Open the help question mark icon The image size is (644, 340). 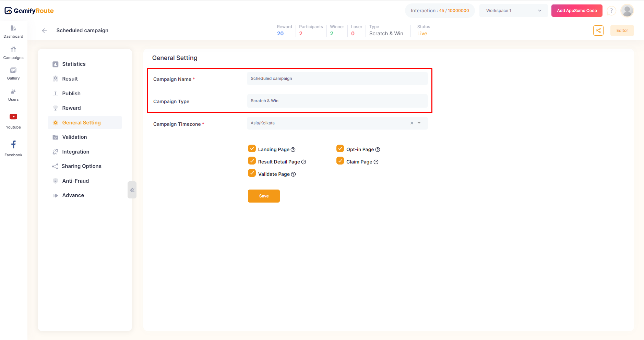611,11
